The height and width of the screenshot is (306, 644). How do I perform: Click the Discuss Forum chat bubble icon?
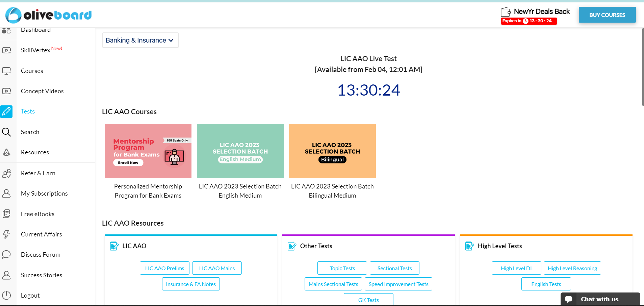[6, 254]
